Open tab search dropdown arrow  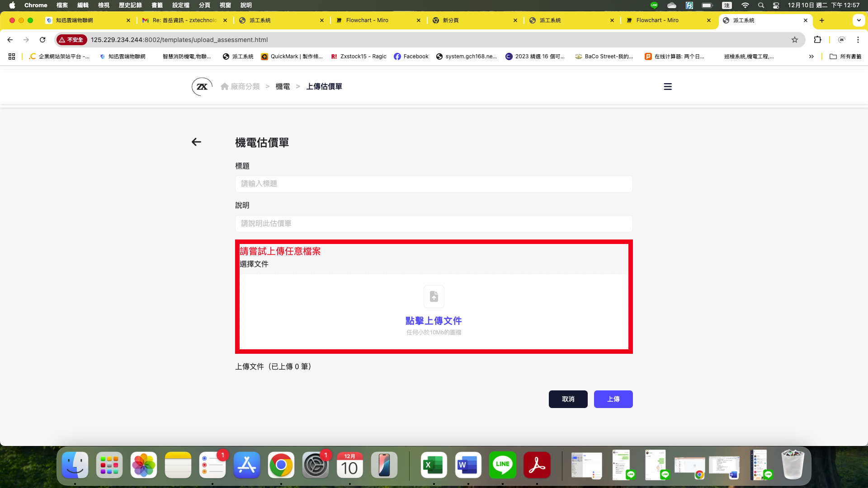point(859,20)
